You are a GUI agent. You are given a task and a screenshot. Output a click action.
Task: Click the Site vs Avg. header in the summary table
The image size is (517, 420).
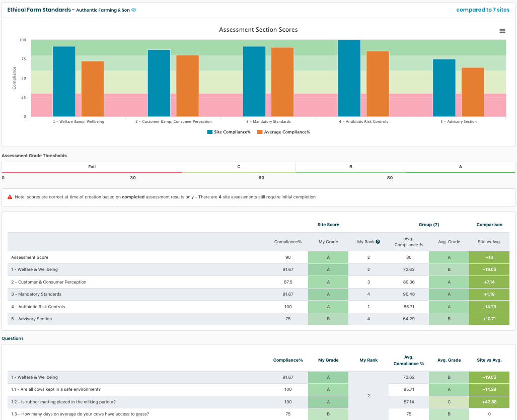[489, 242]
